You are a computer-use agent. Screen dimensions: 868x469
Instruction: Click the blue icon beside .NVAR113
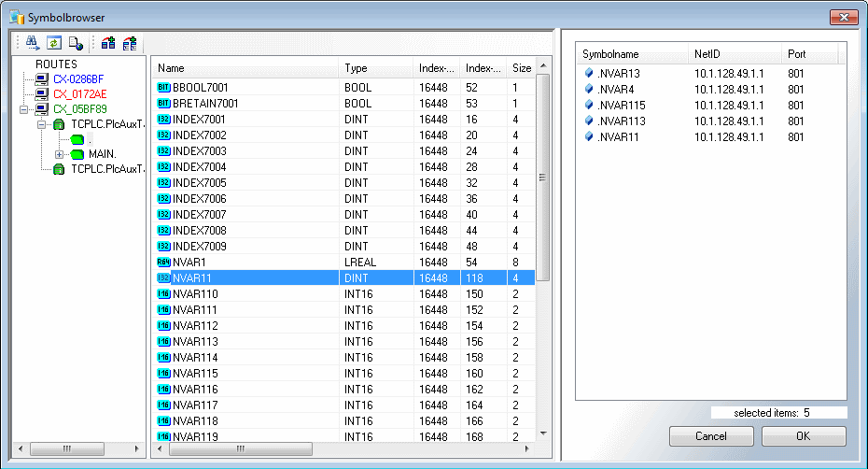[589, 121]
